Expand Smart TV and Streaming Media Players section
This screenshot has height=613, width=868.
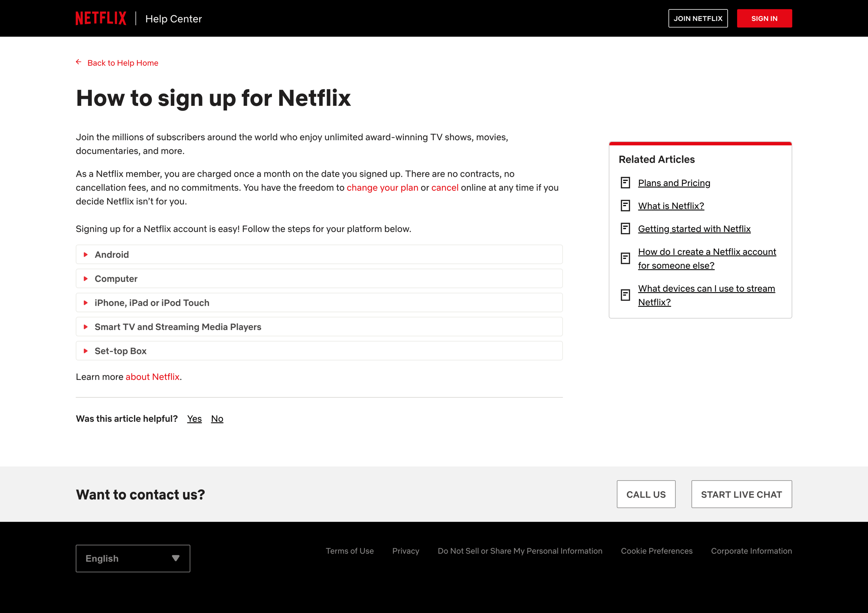pos(319,327)
